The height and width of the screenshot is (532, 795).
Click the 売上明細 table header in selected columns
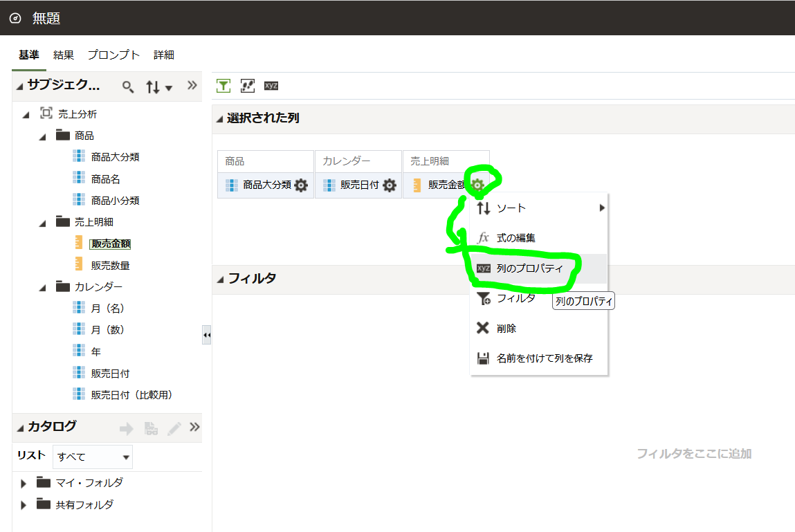(446, 161)
